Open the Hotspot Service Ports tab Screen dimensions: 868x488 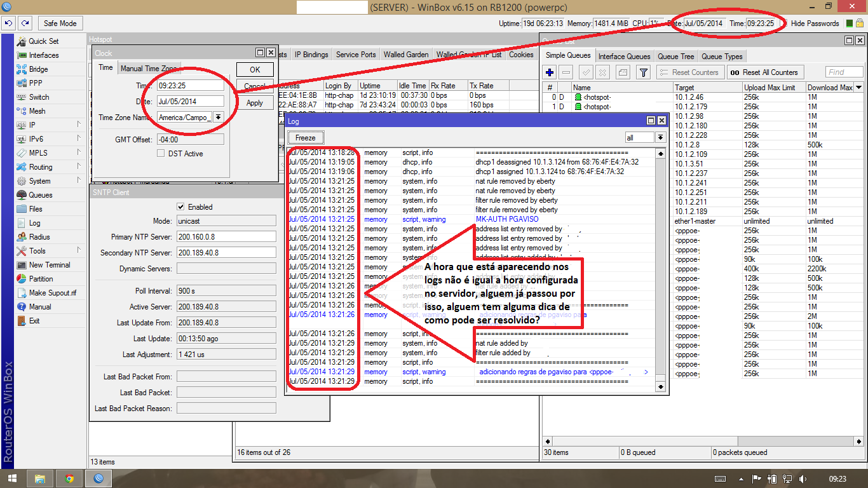pos(356,55)
